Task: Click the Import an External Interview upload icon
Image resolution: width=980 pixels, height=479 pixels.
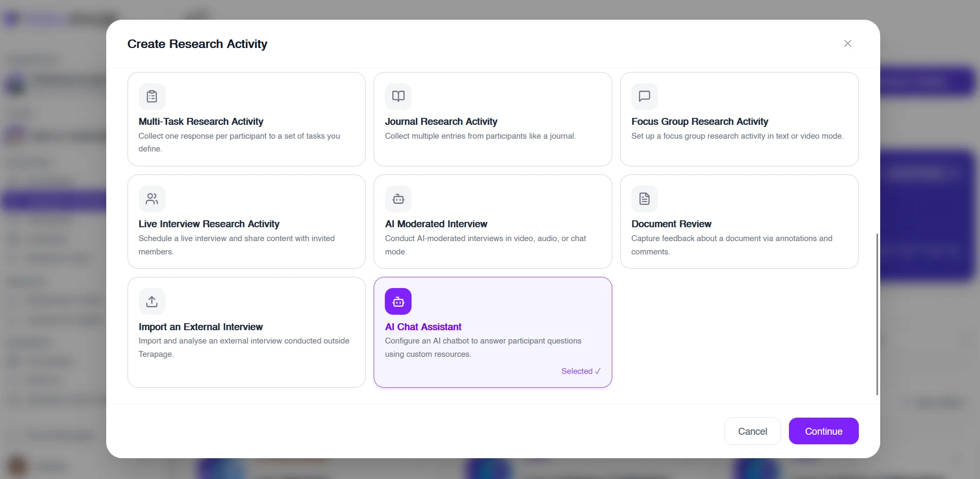Action: pyautogui.click(x=152, y=301)
